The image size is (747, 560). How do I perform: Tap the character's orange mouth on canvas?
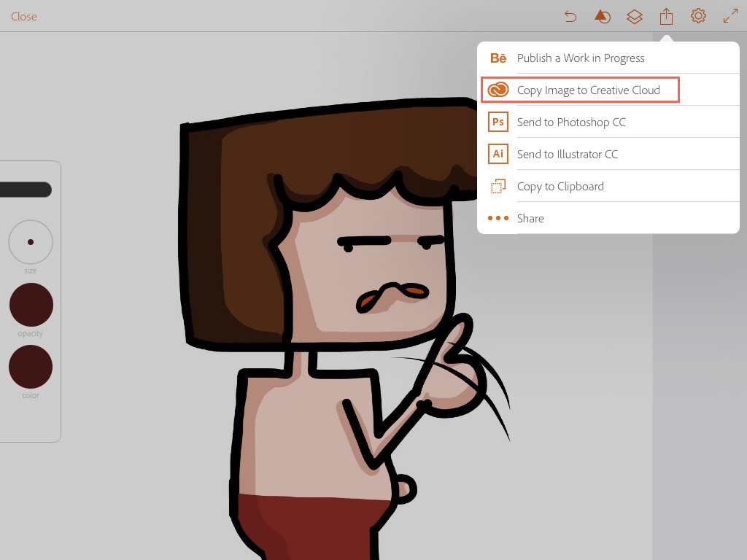point(392,296)
